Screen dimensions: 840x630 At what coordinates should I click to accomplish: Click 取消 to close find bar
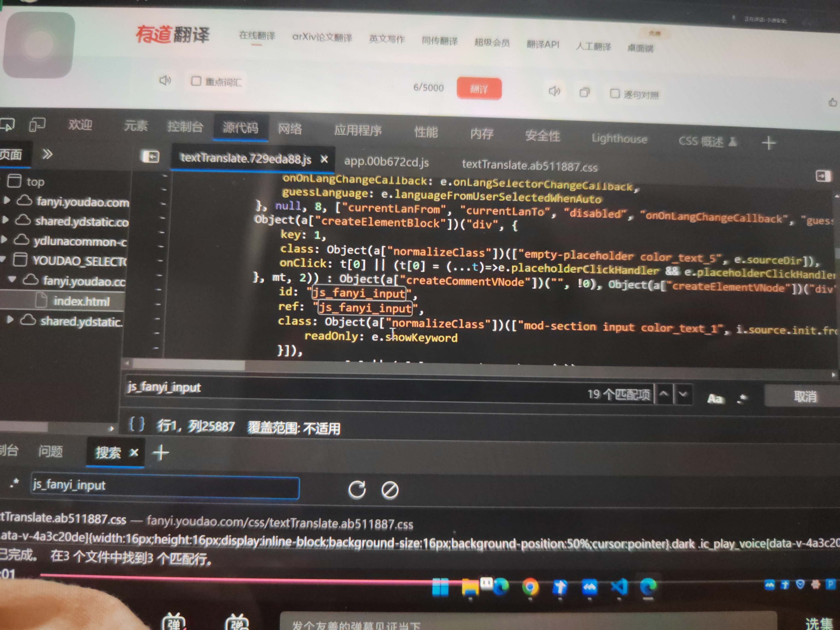click(x=805, y=396)
